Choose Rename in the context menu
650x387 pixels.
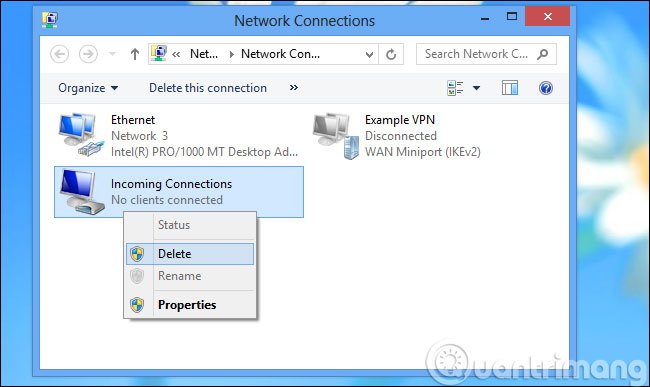pyautogui.click(x=190, y=276)
